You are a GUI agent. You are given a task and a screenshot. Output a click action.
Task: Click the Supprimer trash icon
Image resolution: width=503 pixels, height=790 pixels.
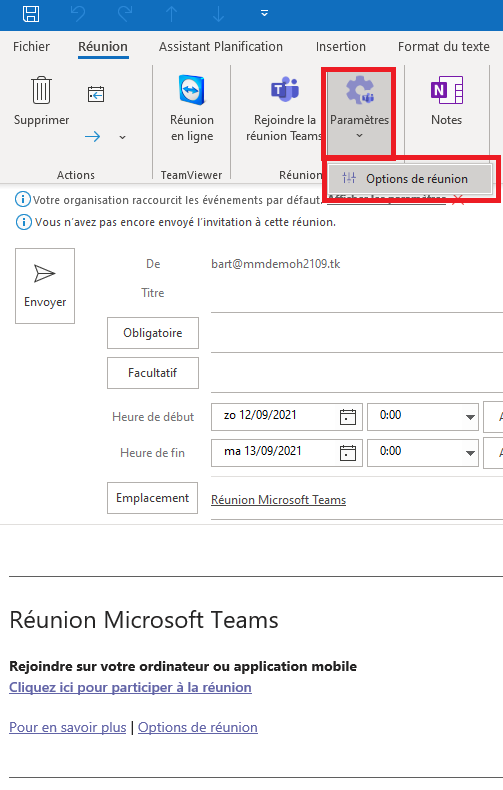[41, 90]
